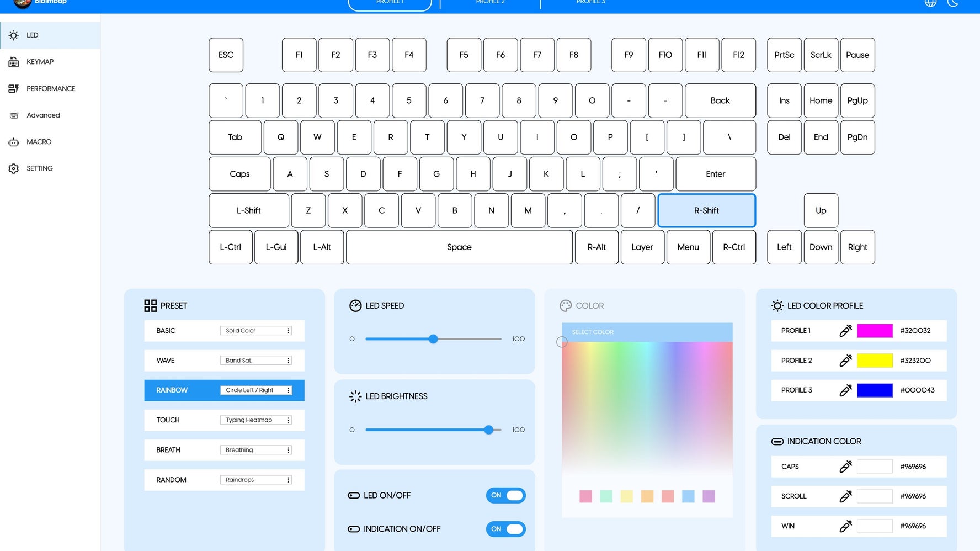Open the PERFORMANCE section

[50, 88]
